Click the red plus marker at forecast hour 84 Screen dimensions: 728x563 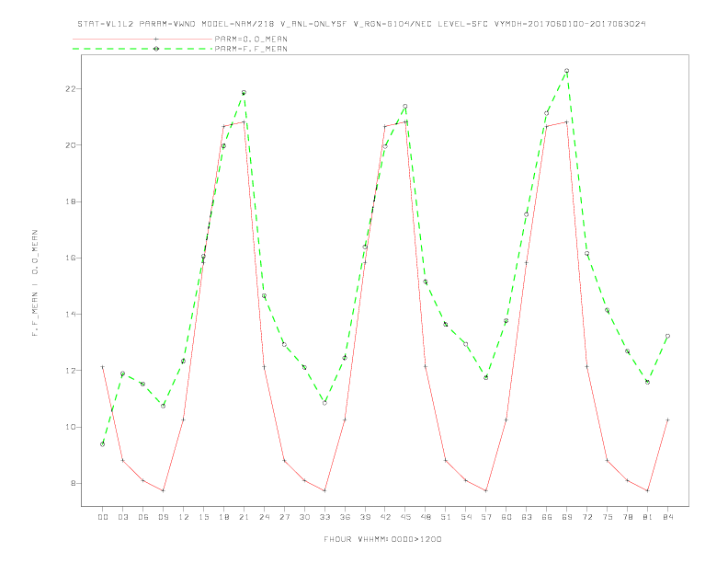point(667,419)
